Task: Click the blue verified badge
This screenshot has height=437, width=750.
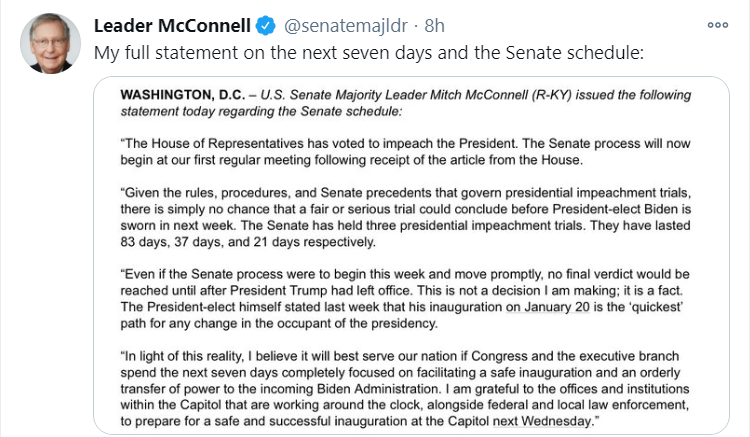Action: [x=265, y=25]
